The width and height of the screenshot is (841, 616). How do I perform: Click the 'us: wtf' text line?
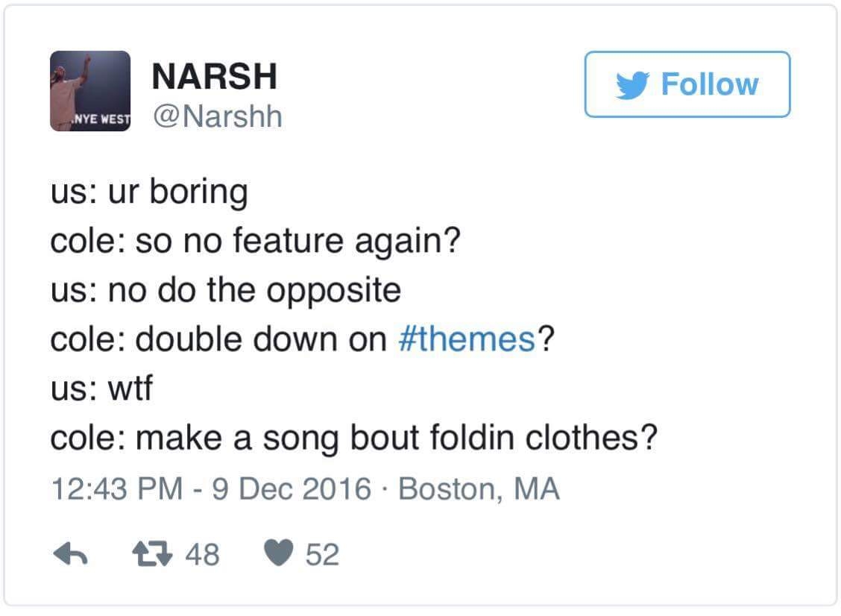click(101, 388)
